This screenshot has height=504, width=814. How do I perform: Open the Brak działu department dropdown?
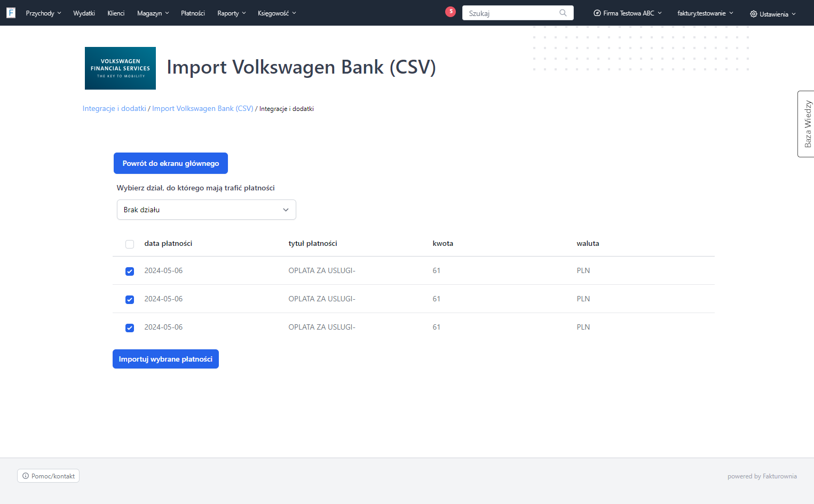[x=207, y=210]
